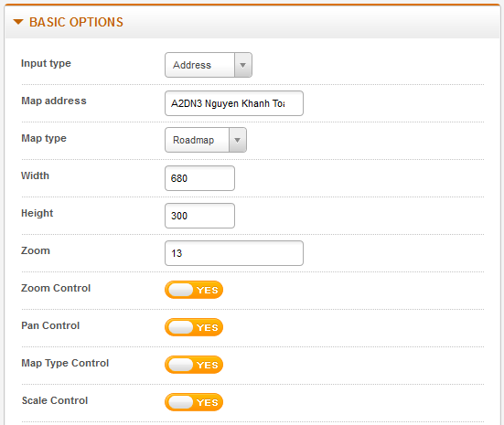This screenshot has height=425, width=504.
Task: Click the Map address label
Action: tap(54, 101)
